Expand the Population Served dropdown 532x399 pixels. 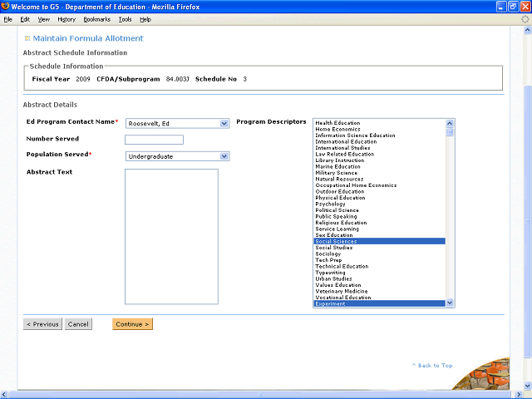coord(224,155)
